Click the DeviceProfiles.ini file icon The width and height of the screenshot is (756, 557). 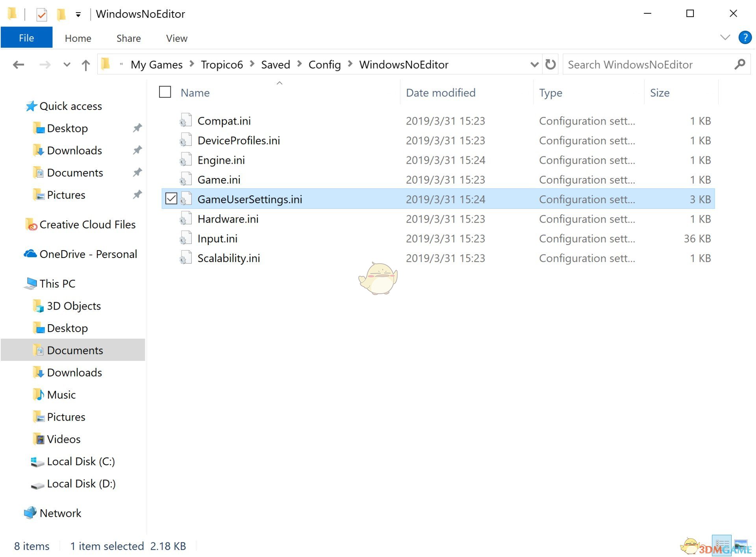click(x=185, y=140)
